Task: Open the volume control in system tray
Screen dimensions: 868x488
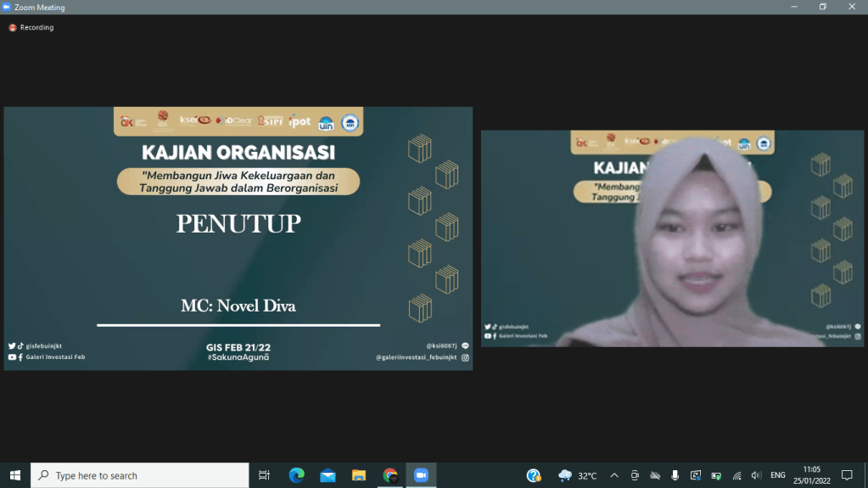Action: click(x=756, y=475)
